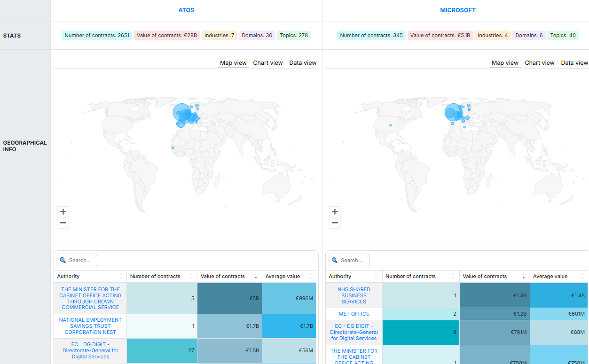Click Value of contracts sort arrows in ATOS table
Image resolution: width=589 pixels, height=364 pixels.
(x=256, y=277)
